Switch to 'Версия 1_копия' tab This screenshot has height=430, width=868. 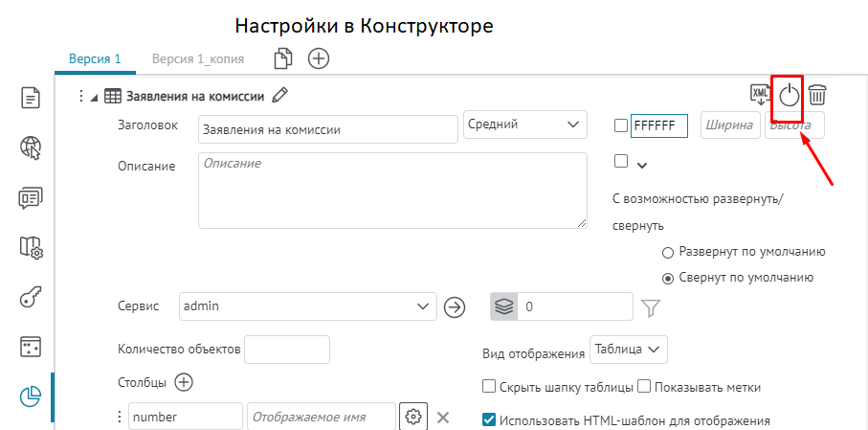(197, 58)
